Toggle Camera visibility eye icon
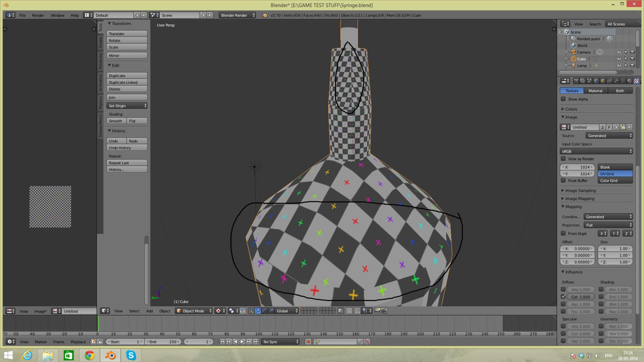Screen dimensions: 644x362 pyautogui.click(x=619, y=52)
